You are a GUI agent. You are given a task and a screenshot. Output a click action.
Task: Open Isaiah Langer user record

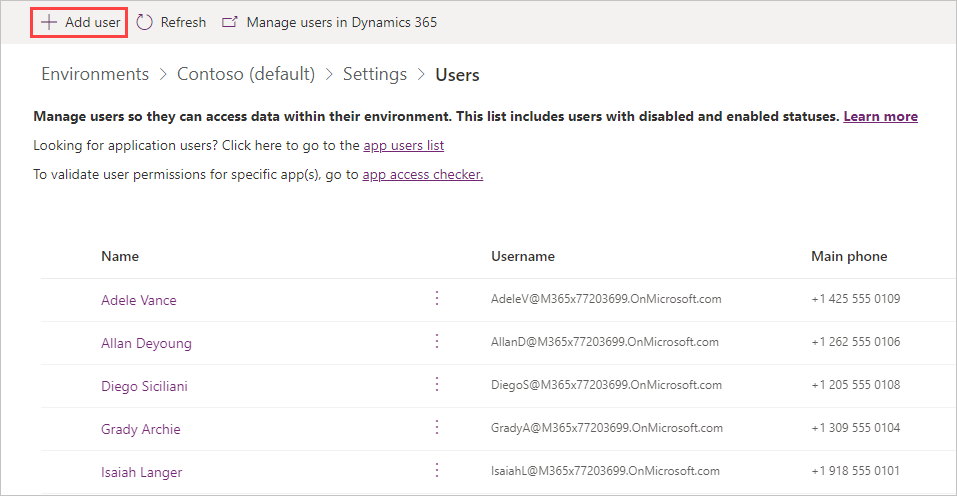point(142,472)
